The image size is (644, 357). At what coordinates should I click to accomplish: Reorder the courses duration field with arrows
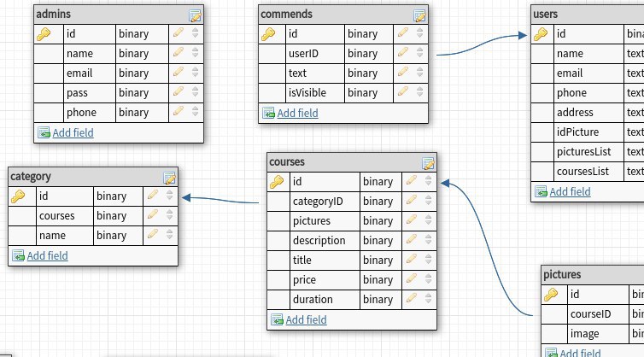tap(429, 299)
